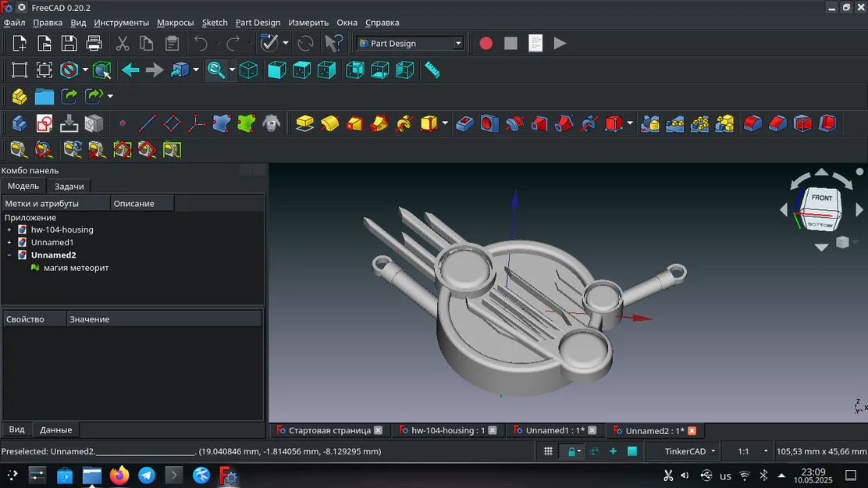
Task: Toggle the lock icon in status bar
Action: (x=571, y=451)
